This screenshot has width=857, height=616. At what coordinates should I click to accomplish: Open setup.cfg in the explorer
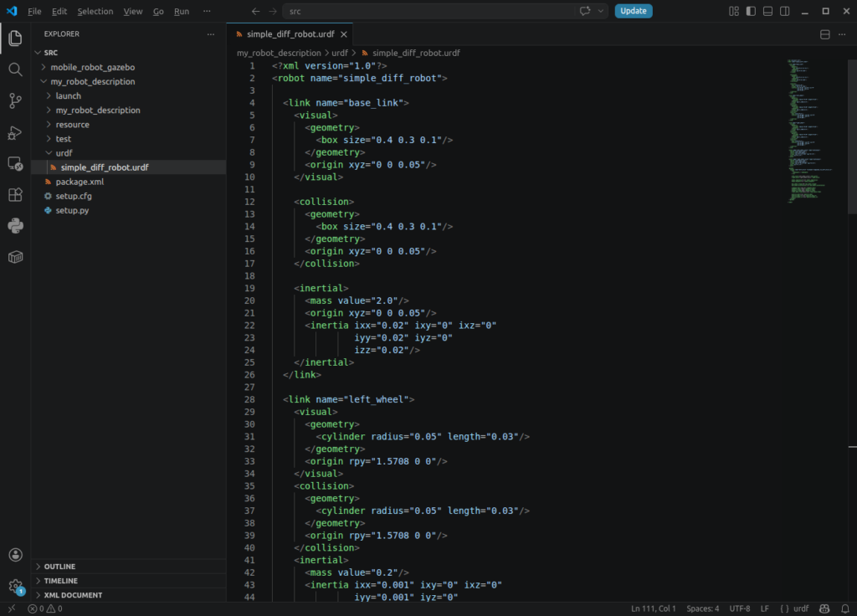click(x=129, y=196)
